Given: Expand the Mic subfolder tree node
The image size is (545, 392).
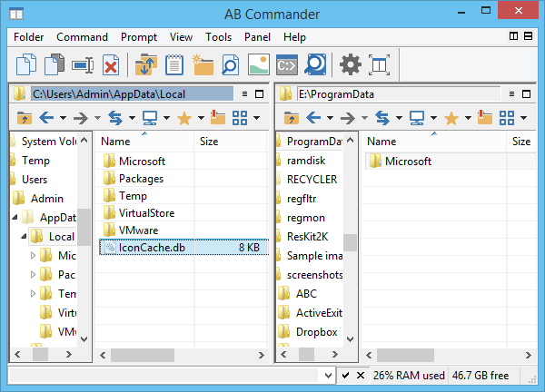Looking at the screenshot, I should point(33,256).
